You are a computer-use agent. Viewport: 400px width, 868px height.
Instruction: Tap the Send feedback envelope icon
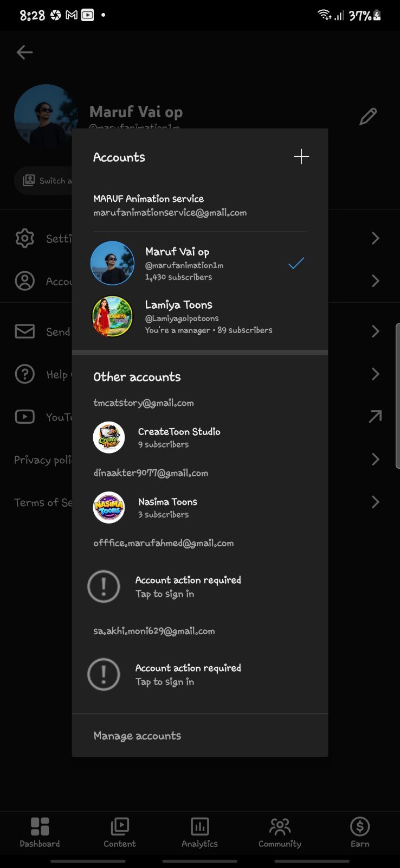[25, 331]
